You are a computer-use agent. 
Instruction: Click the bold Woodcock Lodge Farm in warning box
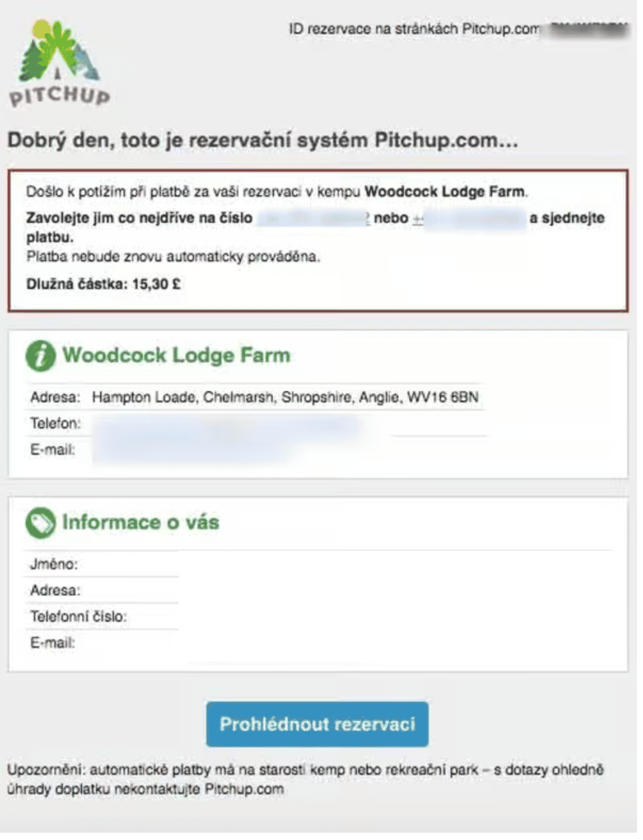pos(445,192)
